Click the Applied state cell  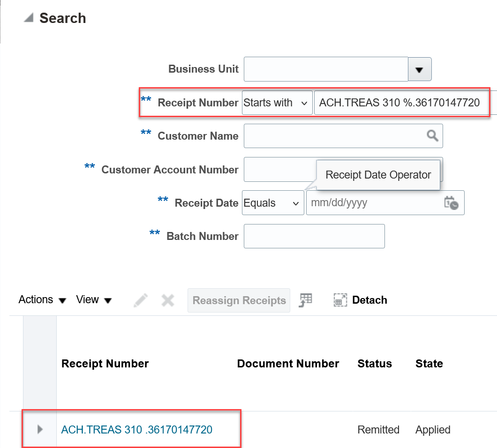[x=433, y=430]
